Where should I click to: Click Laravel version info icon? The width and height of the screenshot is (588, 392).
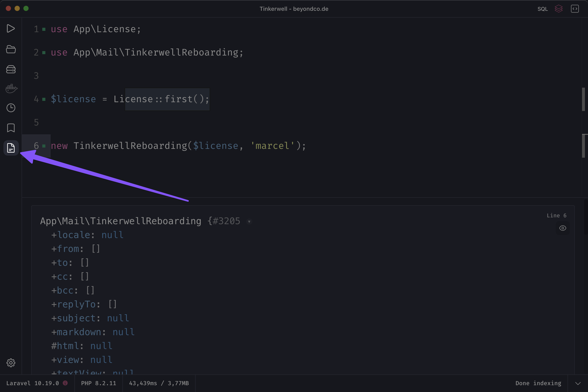click(x=65, y=383)
